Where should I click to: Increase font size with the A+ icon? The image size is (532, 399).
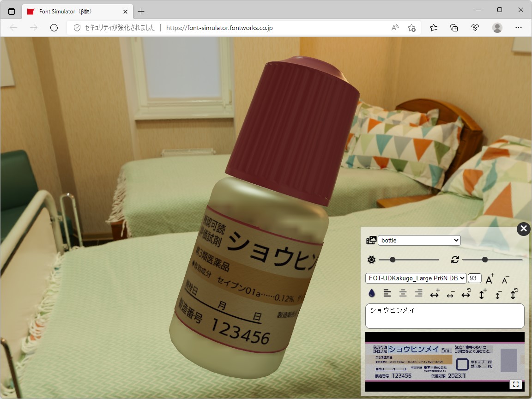[489, 278]
